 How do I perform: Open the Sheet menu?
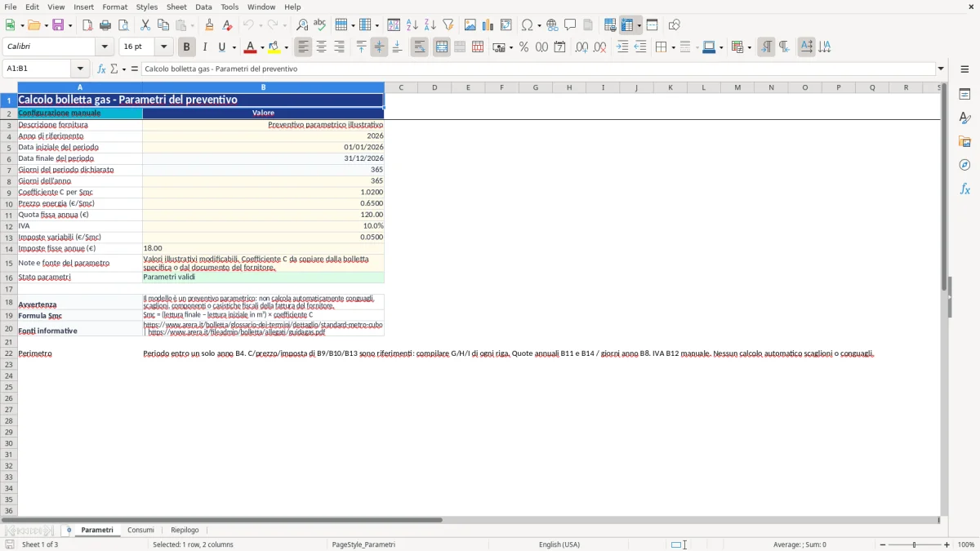coord(176,7)
